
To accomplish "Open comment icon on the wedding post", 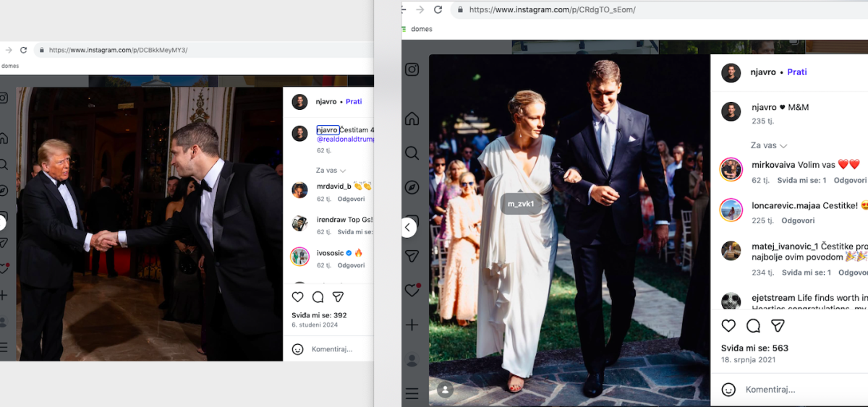I will pyautogui.click(x=753, y=325).
